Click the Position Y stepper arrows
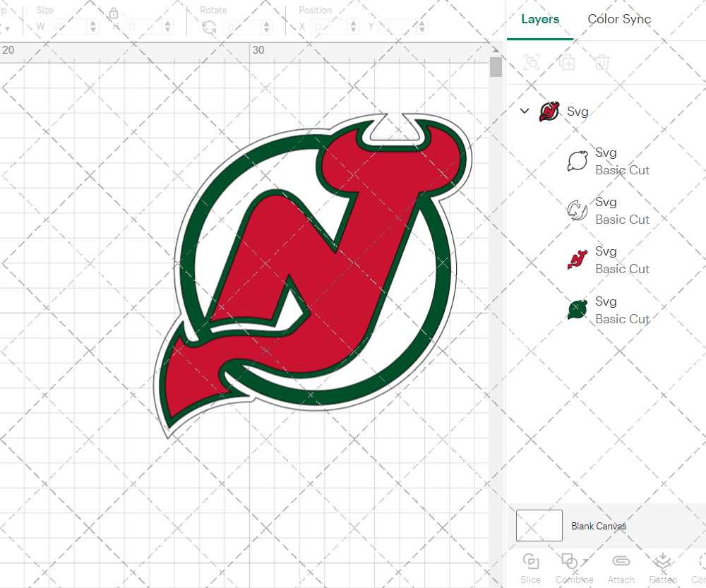 [422, 27]
